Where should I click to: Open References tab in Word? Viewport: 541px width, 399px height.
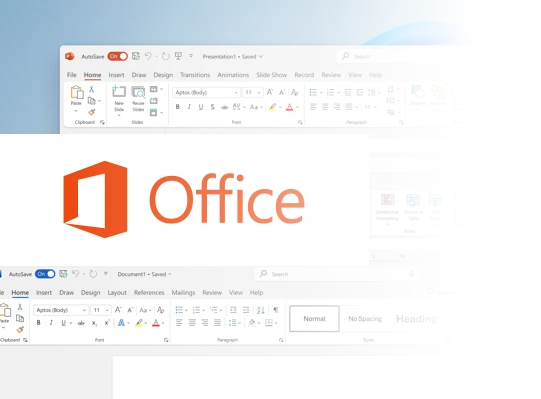(x=149, y=293)
